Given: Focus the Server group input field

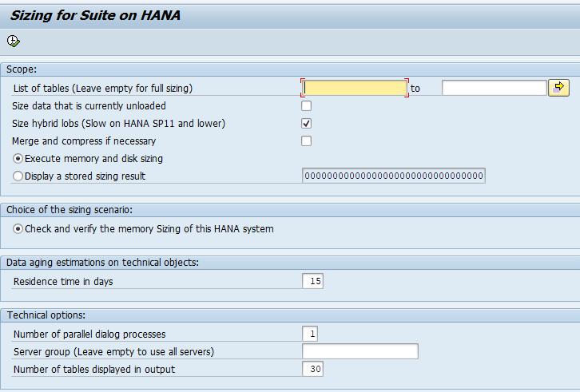Looking at the screenshot, I should click(360, 351).
